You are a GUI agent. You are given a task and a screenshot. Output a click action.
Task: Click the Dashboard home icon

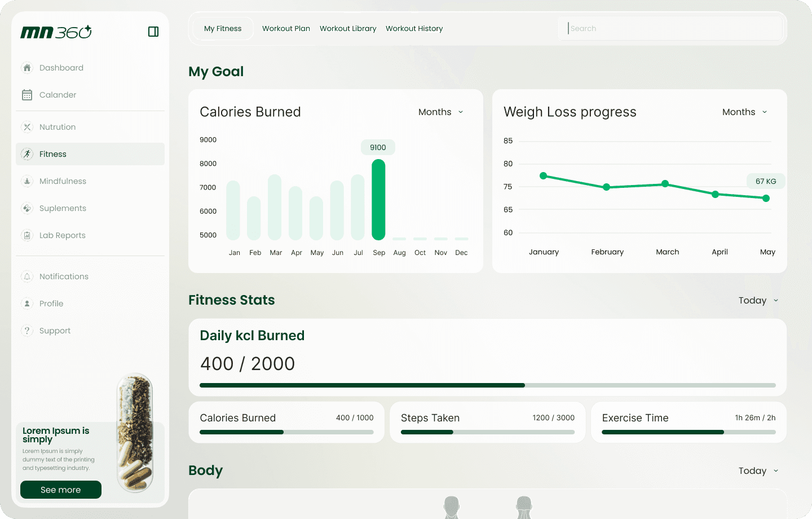click(27, 68)
